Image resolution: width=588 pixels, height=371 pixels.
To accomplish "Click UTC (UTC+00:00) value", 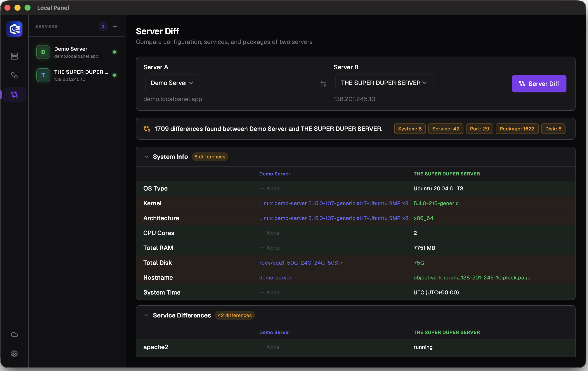I will [436, 293].
